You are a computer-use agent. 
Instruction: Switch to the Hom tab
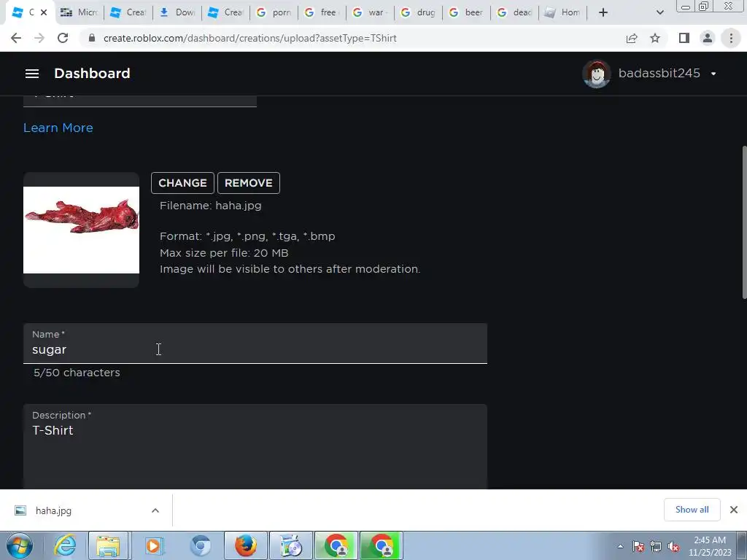[562, 12]
